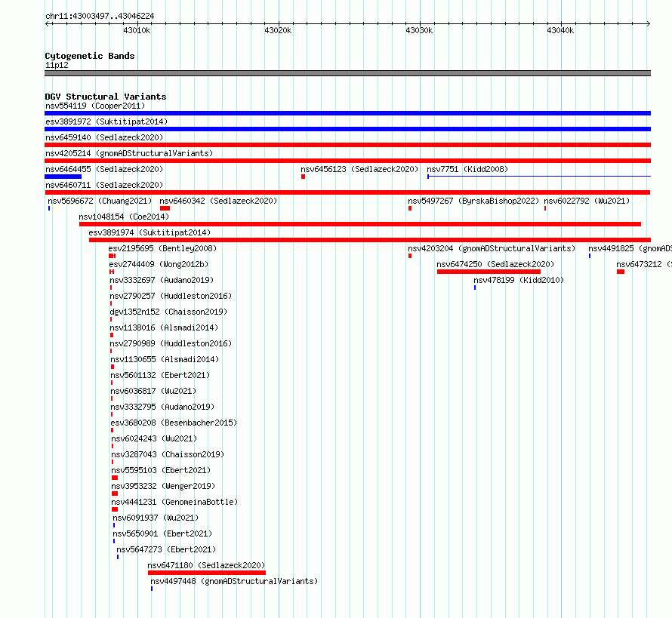This screenshot has width=672, height=618.
Task: Click the blue bar under esv3891972
Action: click(x=347, y=129)
